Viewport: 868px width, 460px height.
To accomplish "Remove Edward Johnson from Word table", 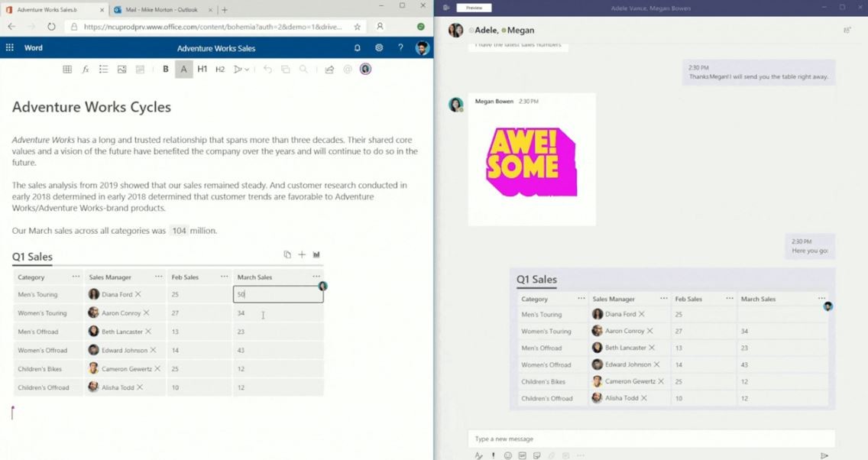I will pos(154,350).
